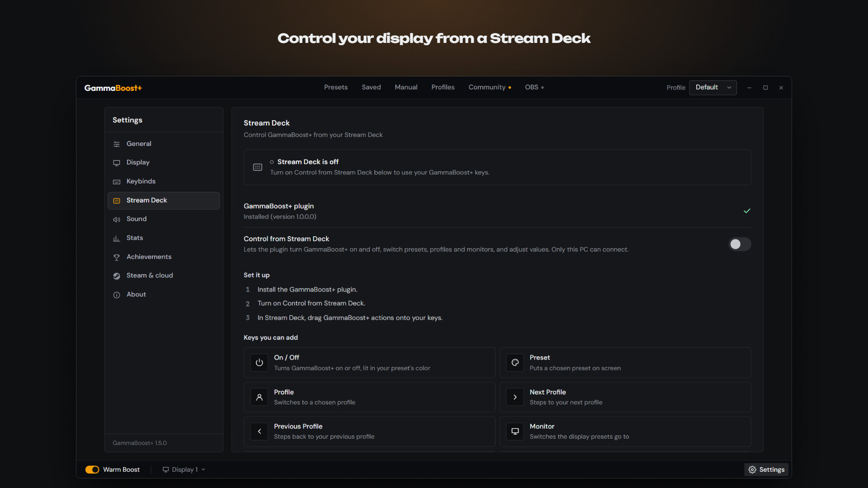Select General in settings list
Image resolution: width=868 pixels, height=488 pixels.
(164, 144)
